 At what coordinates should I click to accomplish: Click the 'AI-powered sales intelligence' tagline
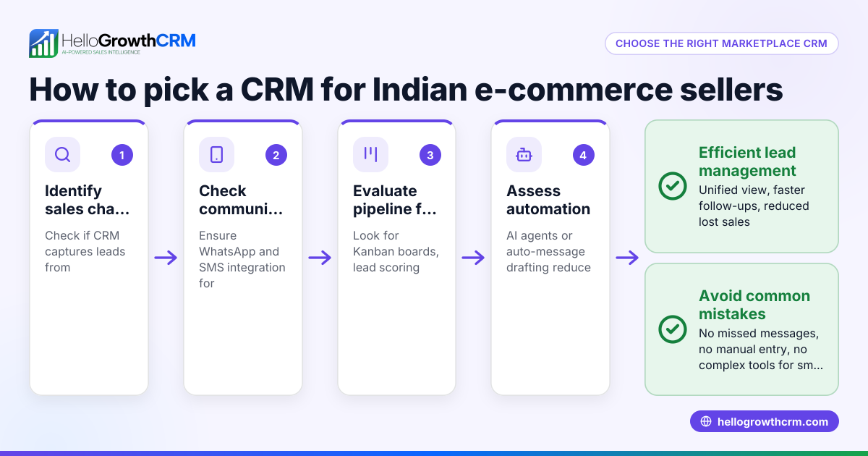click(x=101, y=53)
